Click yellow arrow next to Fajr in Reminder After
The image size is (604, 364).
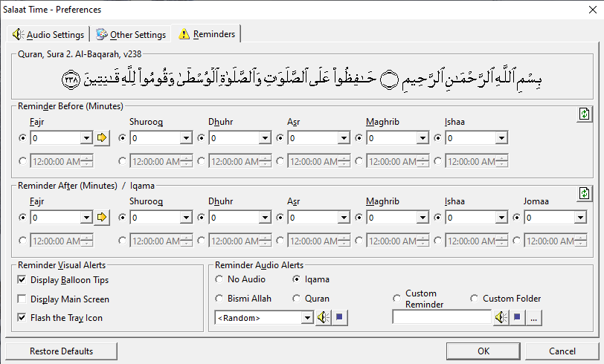(x=102, y=218)
